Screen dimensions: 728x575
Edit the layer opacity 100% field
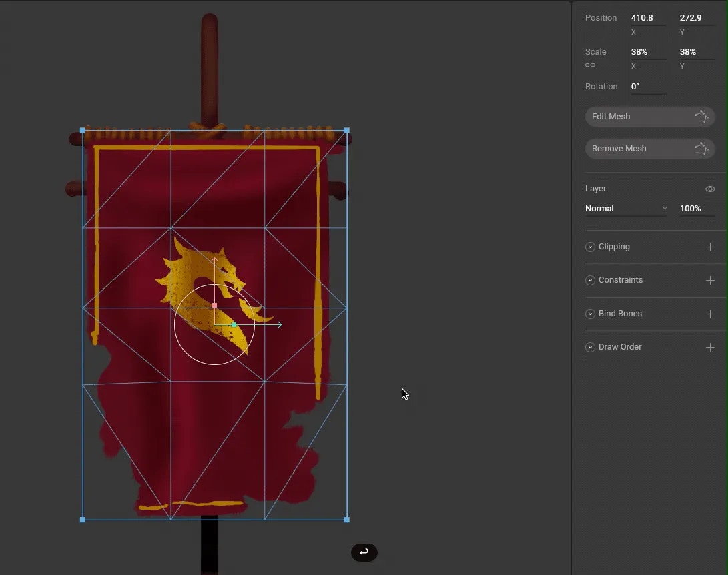[x=696, y=208]
